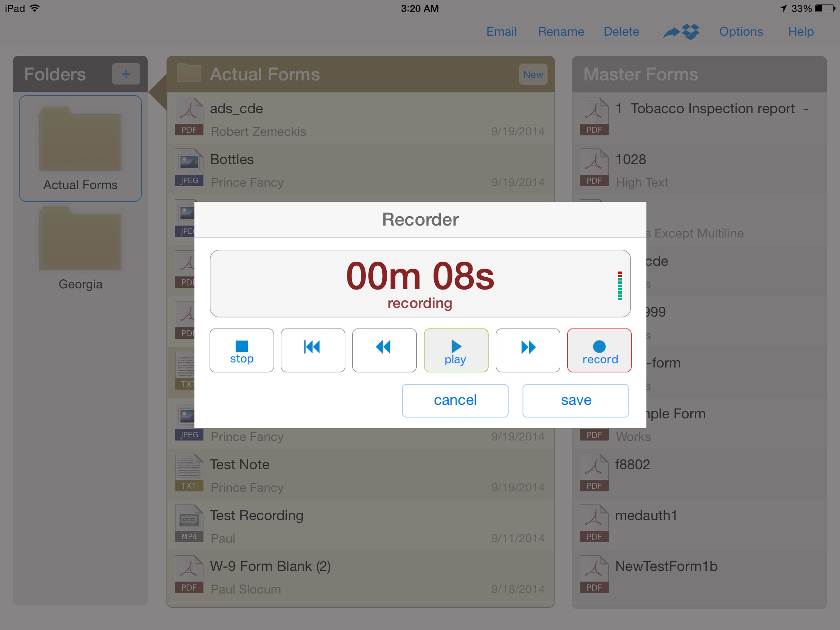Click the Delete button in toolbar
840x630 pixels.
click(x=622, y=30)
